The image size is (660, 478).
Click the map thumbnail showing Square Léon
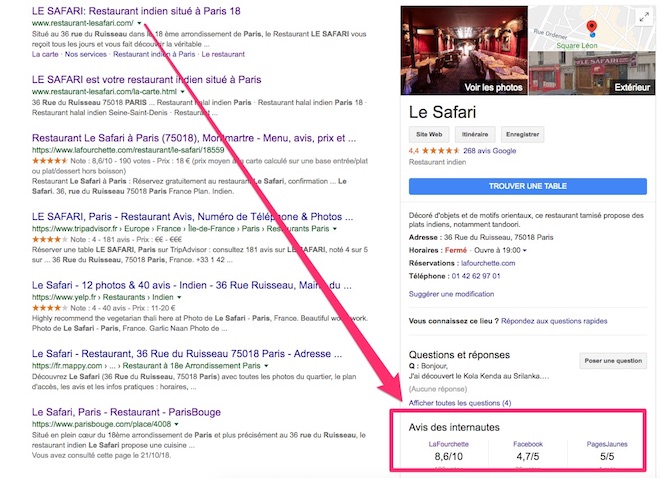(x=592, y=28)
